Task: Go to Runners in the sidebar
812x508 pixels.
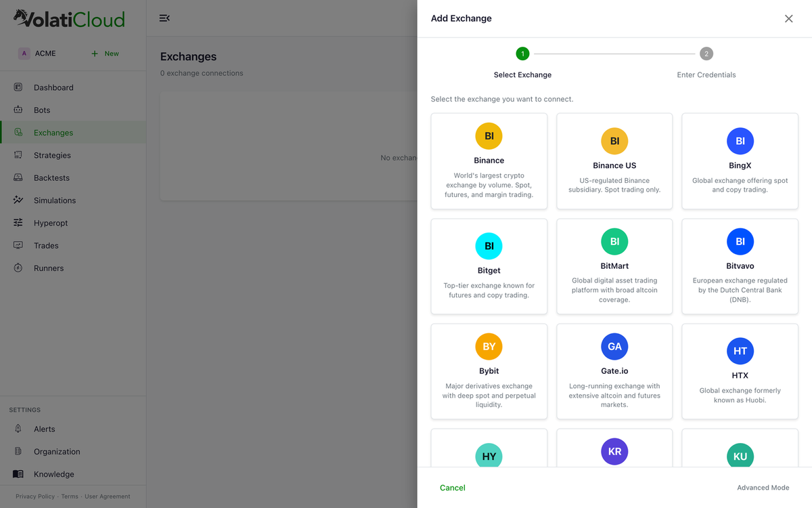Action: 73,268
